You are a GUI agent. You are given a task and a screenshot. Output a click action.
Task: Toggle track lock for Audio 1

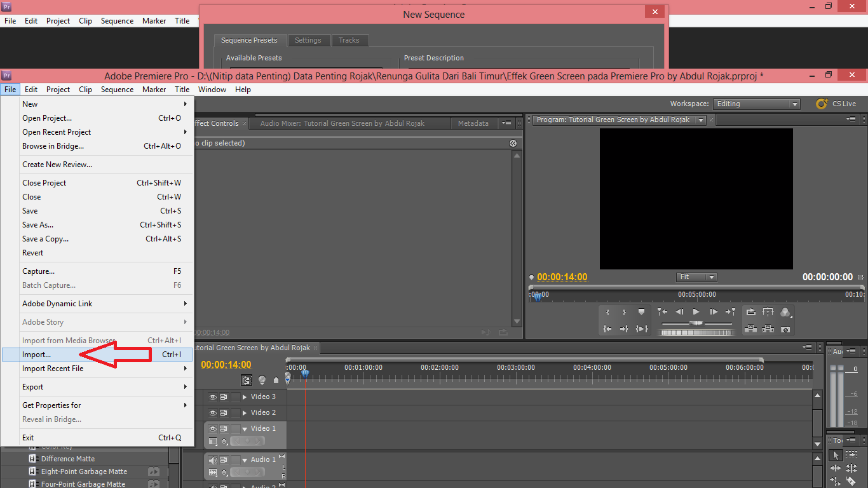tap(236, 460)
